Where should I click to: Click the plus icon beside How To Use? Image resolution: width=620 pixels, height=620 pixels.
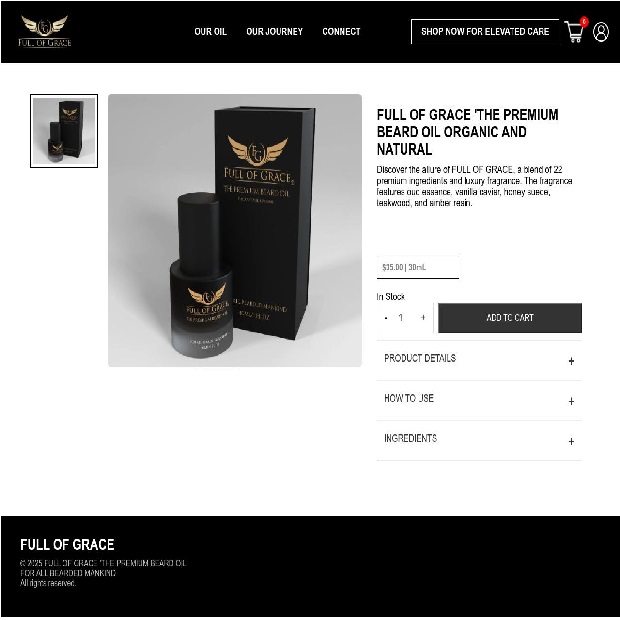(571, 401)
